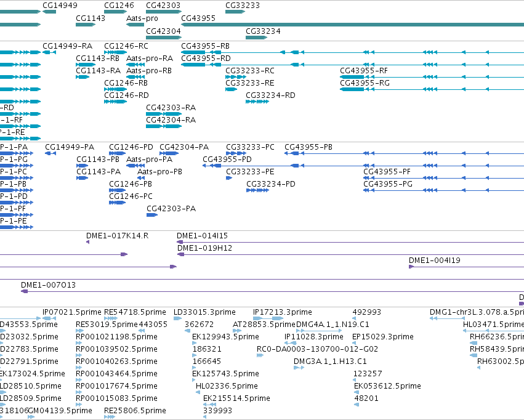Screen dimensions: 524x420
Task: Select the CG42303-PA protein label
Action: [x=171, y=209]
